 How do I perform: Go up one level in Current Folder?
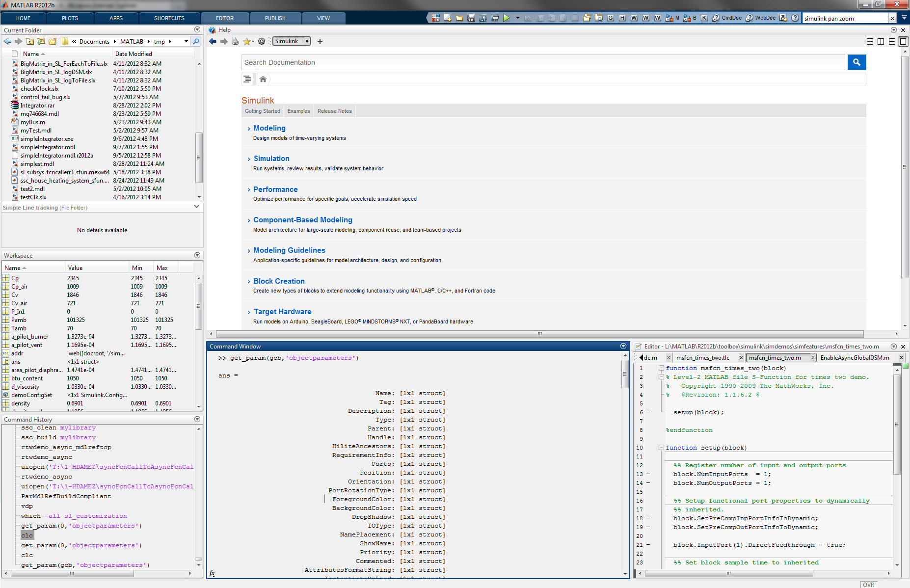(x=30, y=42)
